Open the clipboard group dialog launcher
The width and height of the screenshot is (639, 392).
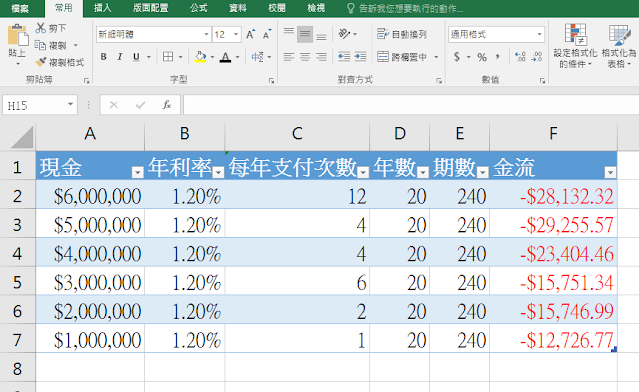coord(86,81)
